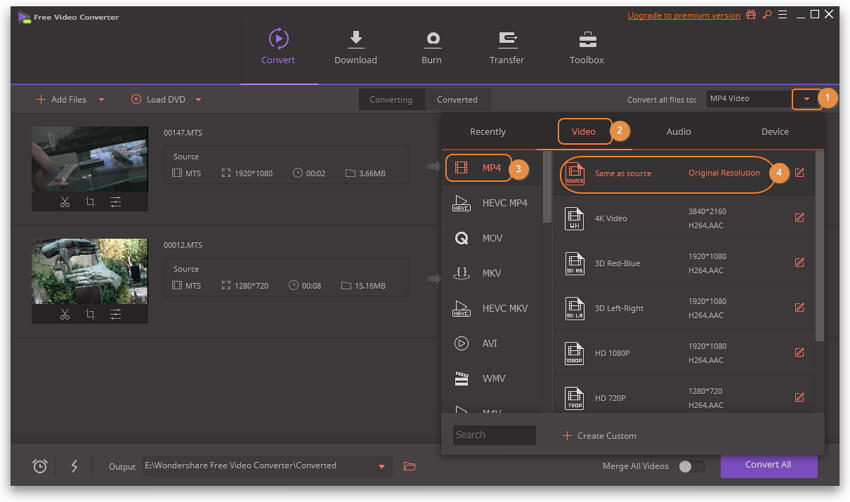Click the scissors trim icon under 00147.MTS thumbnail
Screen dimensions: 850x502
(64, 202)
